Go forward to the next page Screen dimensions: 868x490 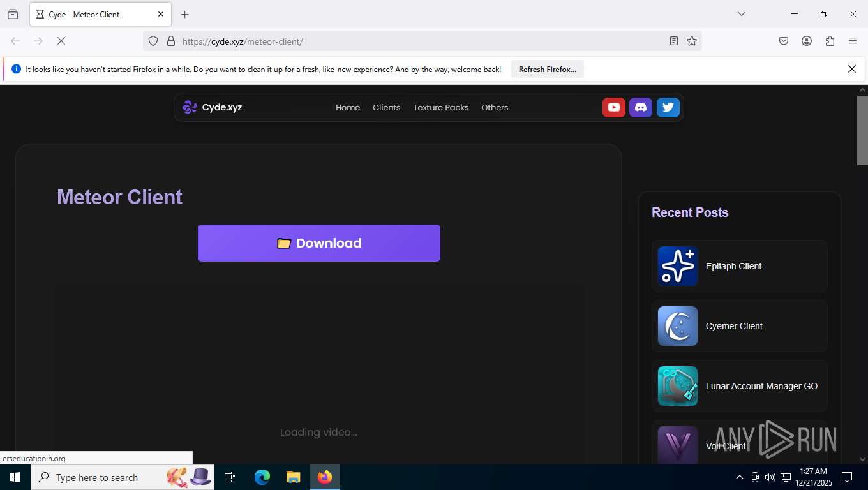(x=38, y=41)
